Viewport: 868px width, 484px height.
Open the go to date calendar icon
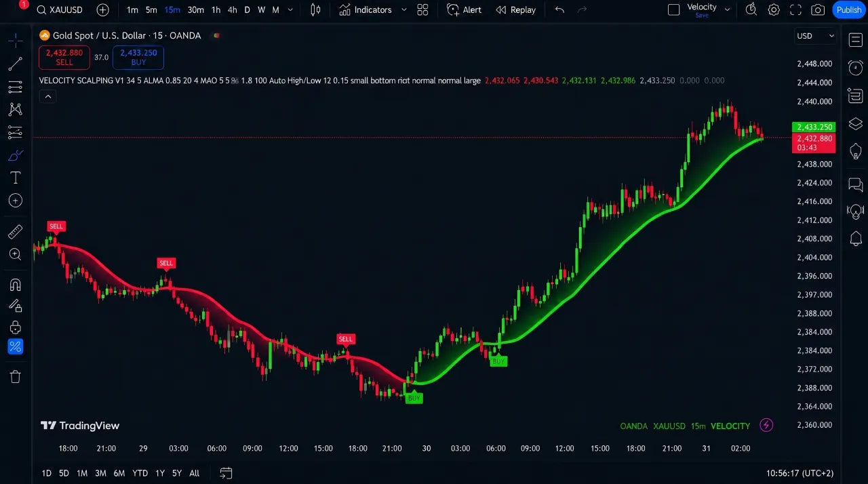point(226,473)
